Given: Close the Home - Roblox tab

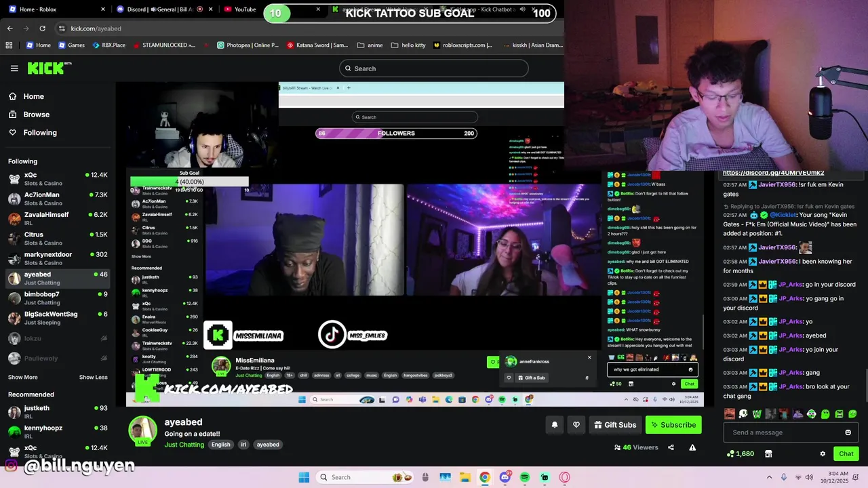Looking at the screenshot, I should click(103, 9).
